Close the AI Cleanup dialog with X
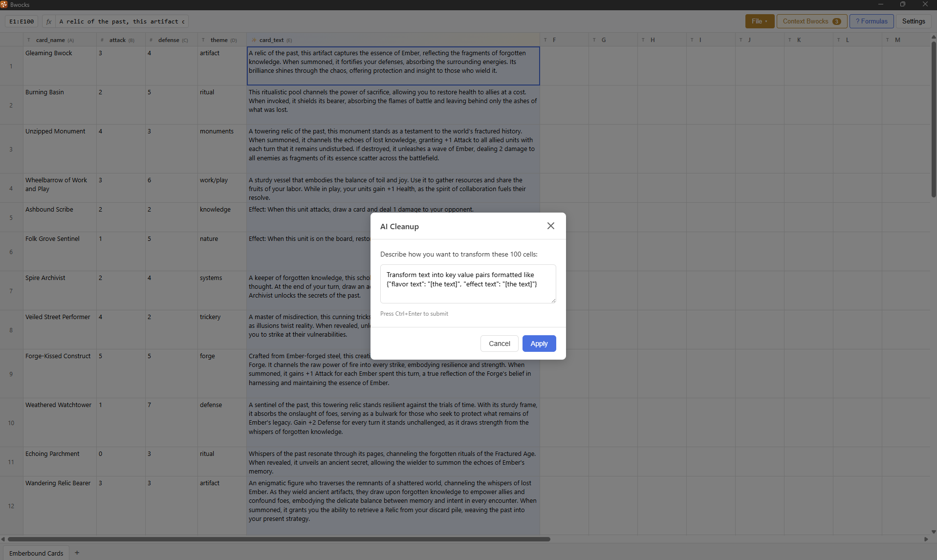 pyautogui.click(x=550, y=226)
